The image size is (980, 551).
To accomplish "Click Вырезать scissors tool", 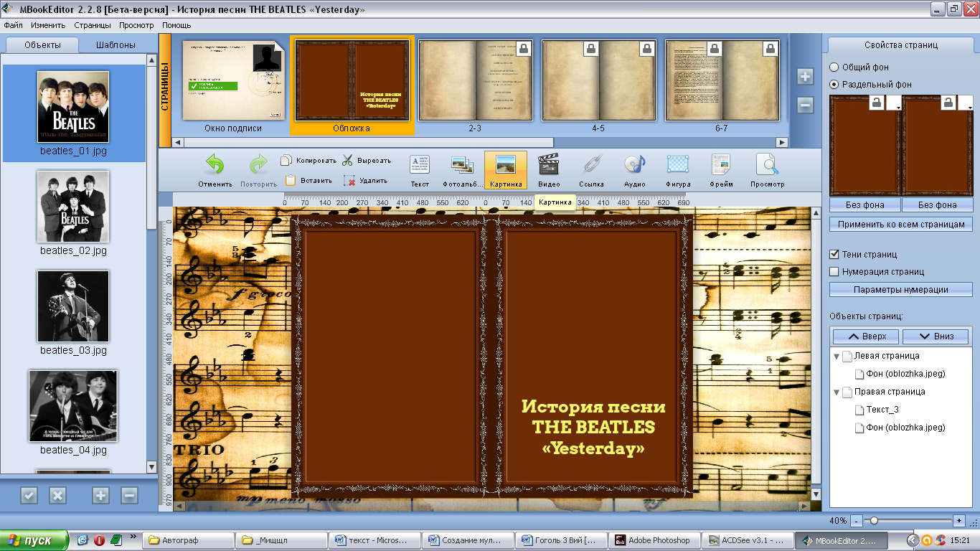I will click(x=367, y=161).
